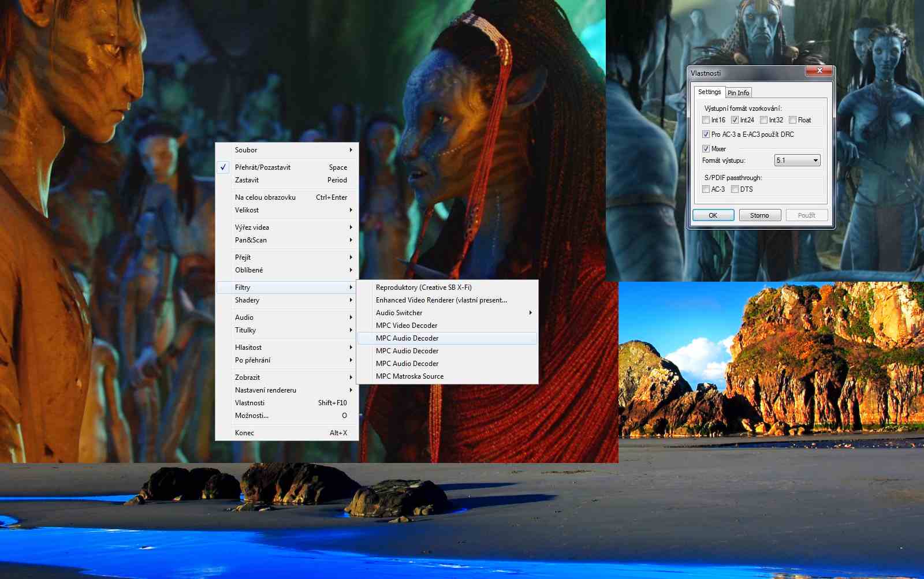
Task: Enable the Int32 sample format checkbox
Action: tap(763, 120)
